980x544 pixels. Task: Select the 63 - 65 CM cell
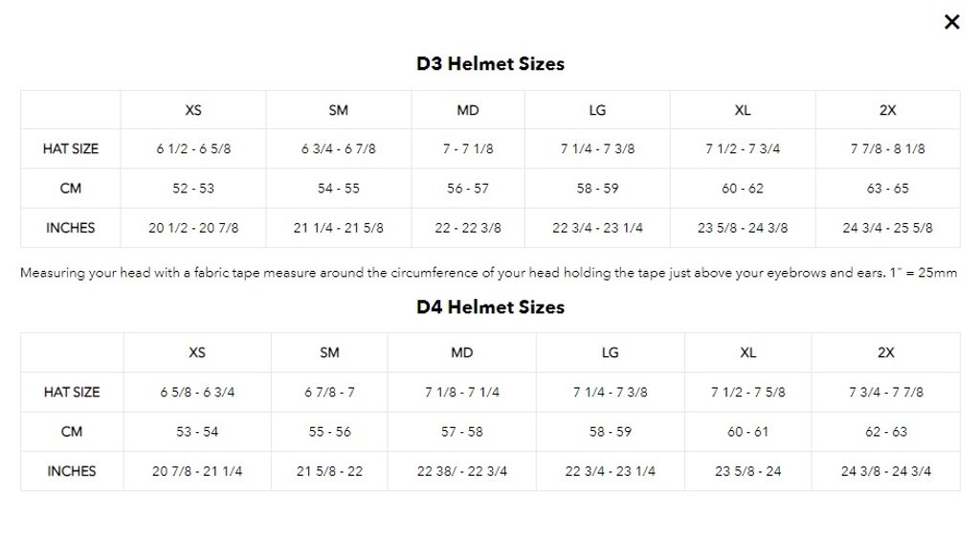887,189
